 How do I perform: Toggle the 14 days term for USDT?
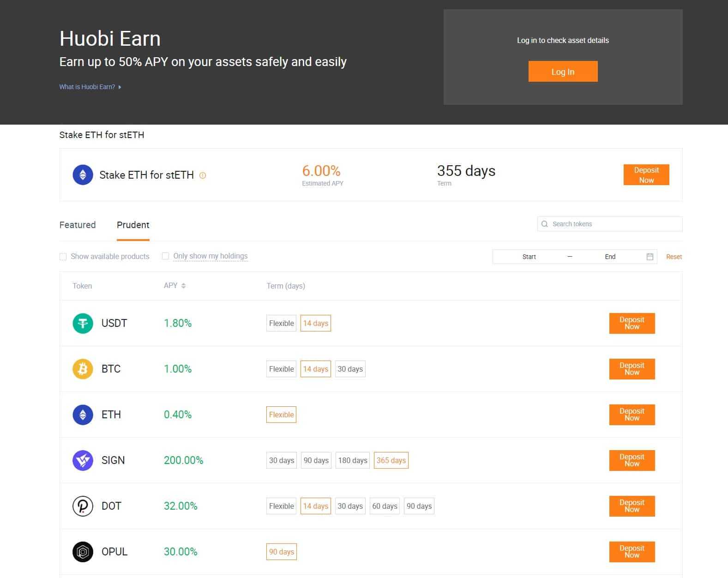point(315,323)
